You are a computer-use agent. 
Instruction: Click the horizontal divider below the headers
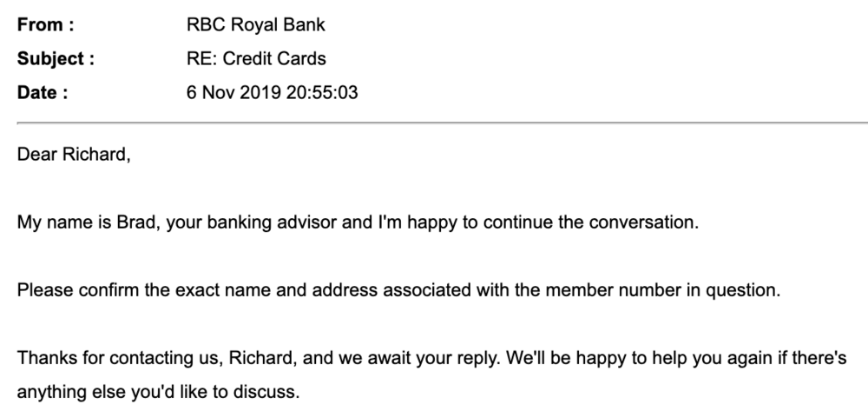tap(434, 125)
